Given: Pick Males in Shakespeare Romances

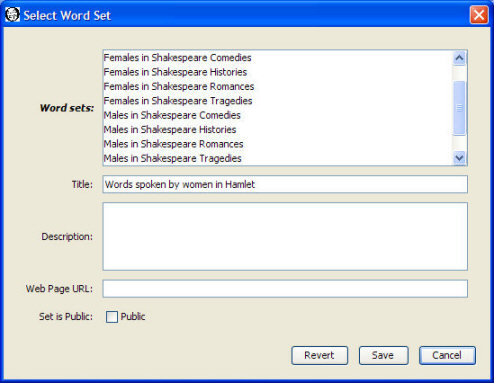Looking at the screenshot, I should tap(278, 144).
